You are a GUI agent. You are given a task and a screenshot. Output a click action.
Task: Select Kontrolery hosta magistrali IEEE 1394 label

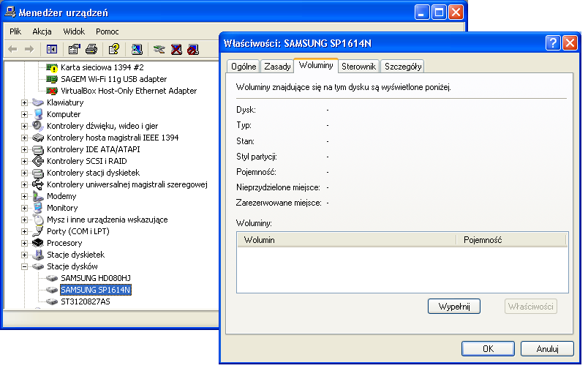click(x=113, y=138)
